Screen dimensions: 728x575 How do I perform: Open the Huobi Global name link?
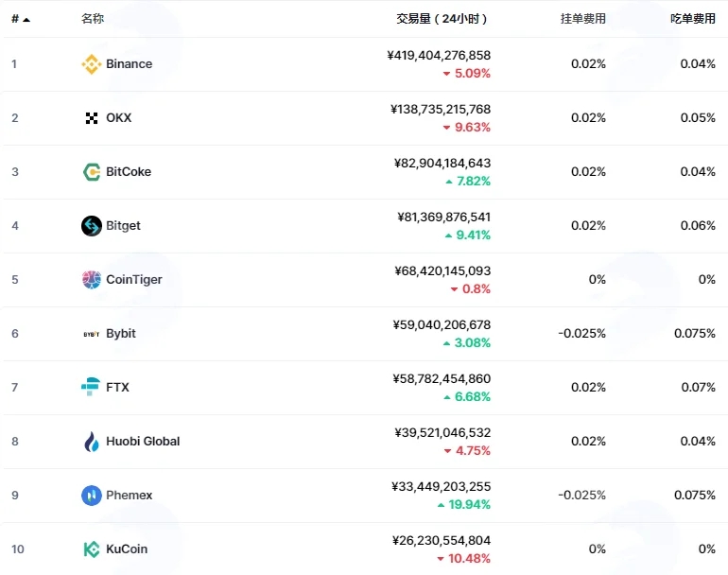click(143, 442)
